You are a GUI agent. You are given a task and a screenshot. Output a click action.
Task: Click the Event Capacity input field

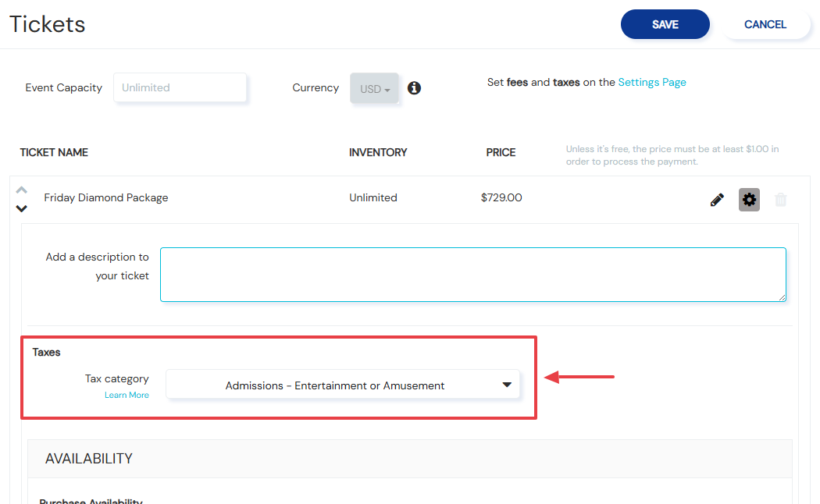[180, 87]
